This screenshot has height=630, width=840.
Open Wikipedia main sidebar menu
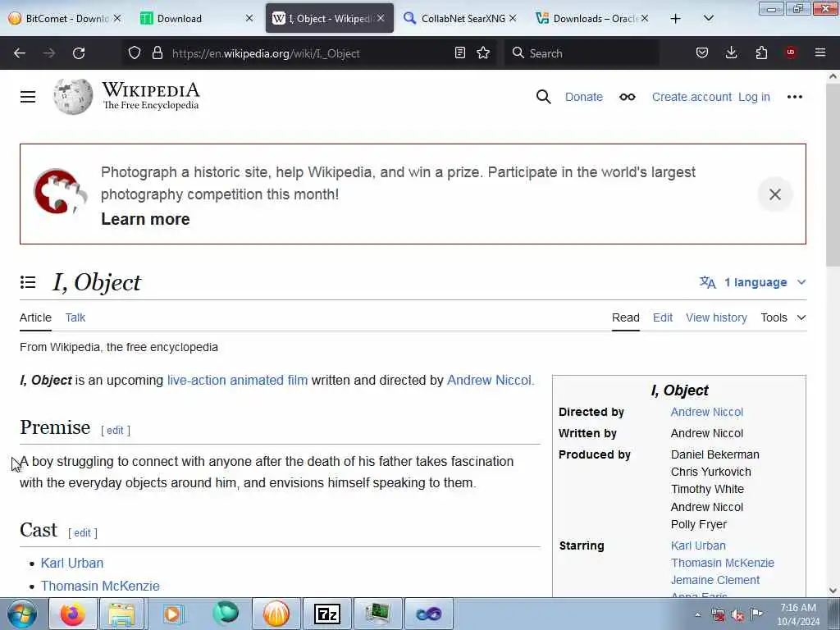point(28,97)
